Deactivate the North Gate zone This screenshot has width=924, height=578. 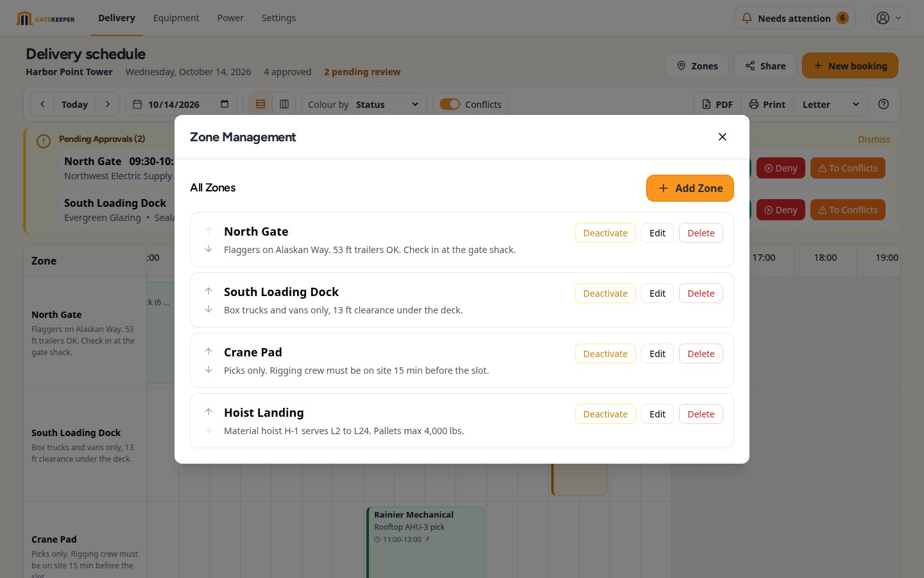coord(605,233)
